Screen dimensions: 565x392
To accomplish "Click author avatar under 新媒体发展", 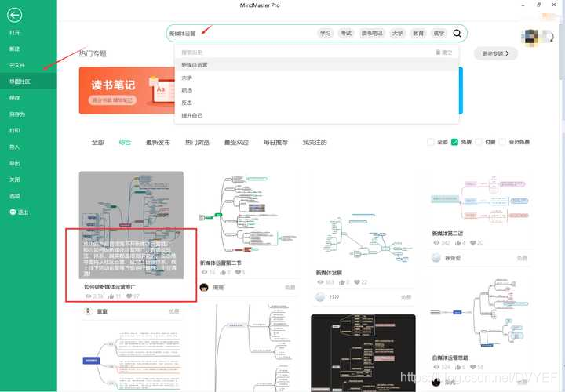I will coord(320,297).
